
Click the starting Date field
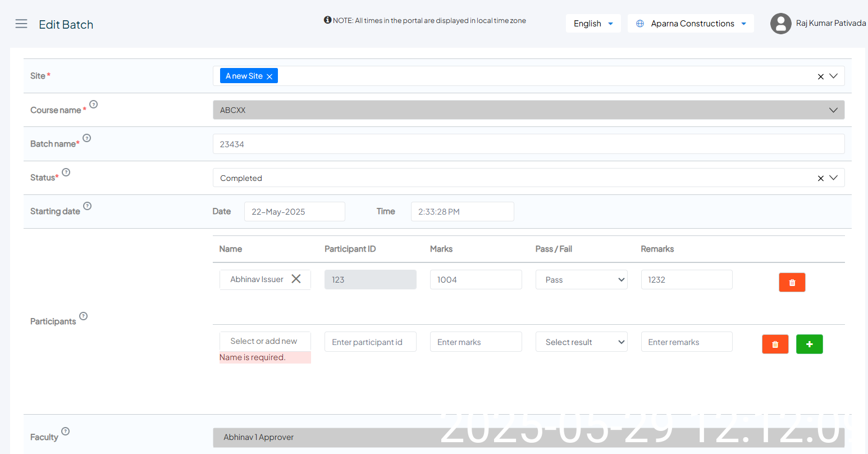click(x=294, y=212)
